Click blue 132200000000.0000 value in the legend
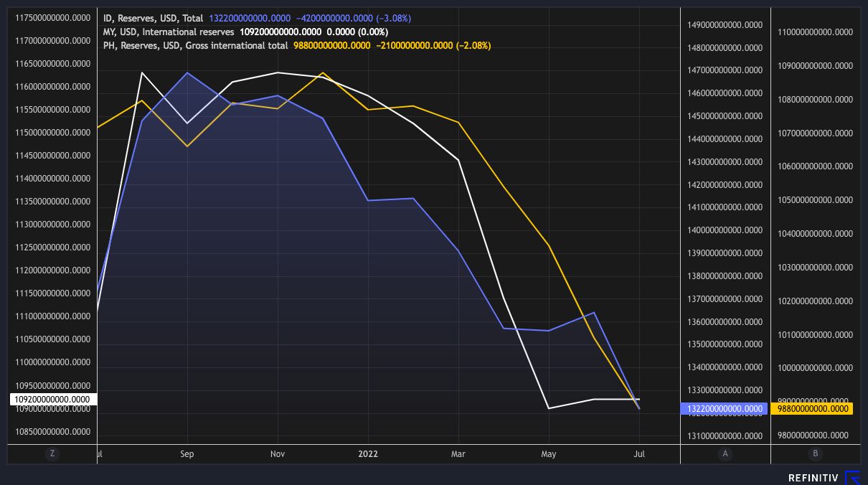The width and height of the screenshot is (868, 485). (x=250, y=18)
